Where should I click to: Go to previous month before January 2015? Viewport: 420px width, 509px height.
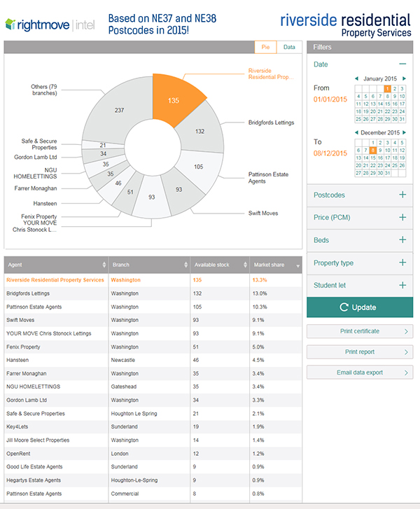point(357,78)
